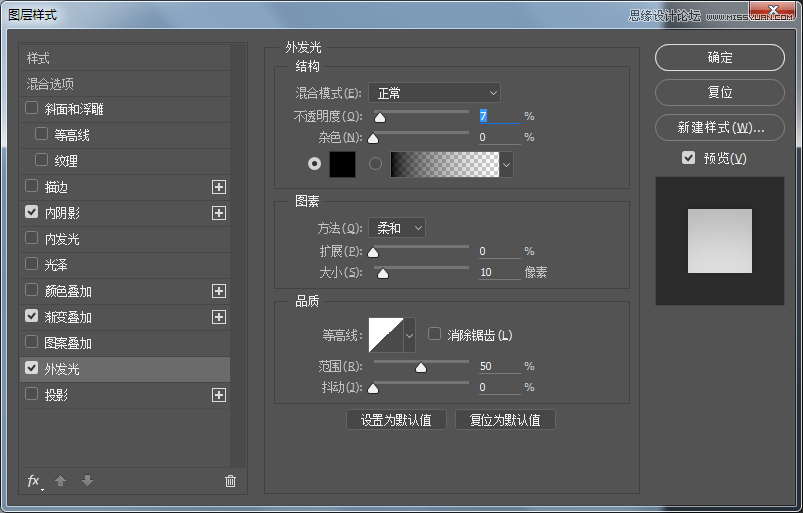This screenshot has height=513, width=803.
Task: Click the 扩展 slider handle
Action: click(373, 252)
